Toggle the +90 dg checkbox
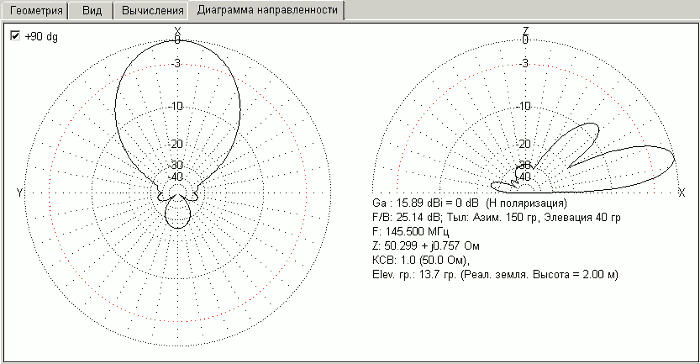Image resolution: width=700 pixels, height=364 pixels. pos(15,36)
